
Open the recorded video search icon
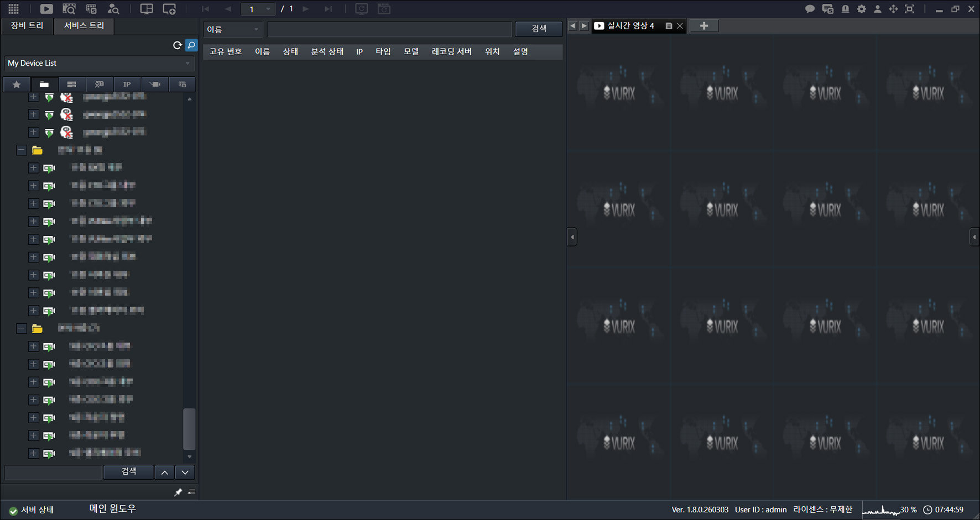click(x=69, y=9)
